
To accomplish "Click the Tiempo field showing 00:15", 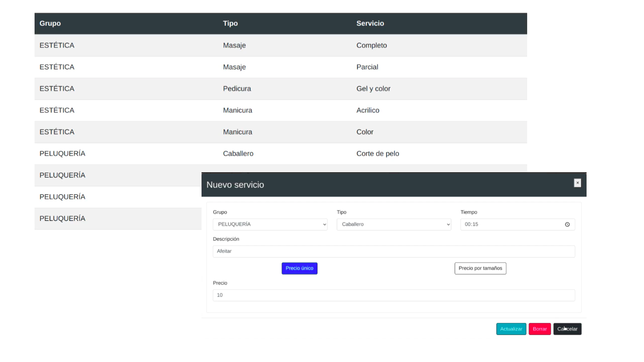I will [x=518, y=224].
